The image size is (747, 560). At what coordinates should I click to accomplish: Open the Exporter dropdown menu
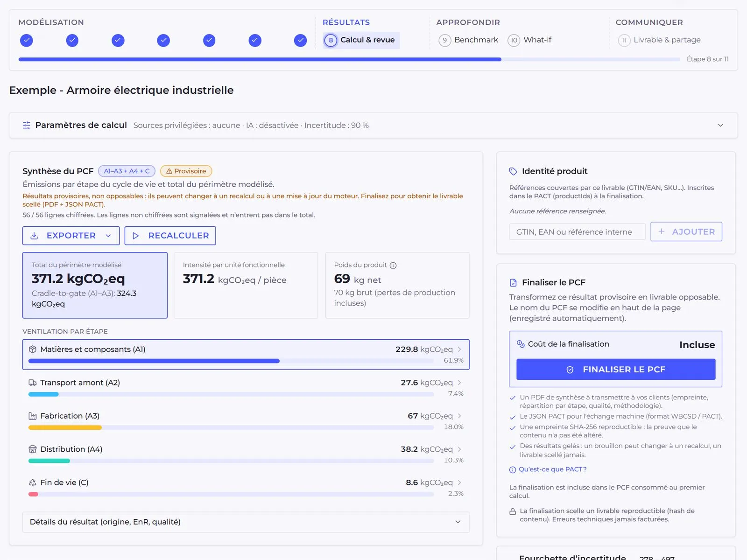point(71,236)
